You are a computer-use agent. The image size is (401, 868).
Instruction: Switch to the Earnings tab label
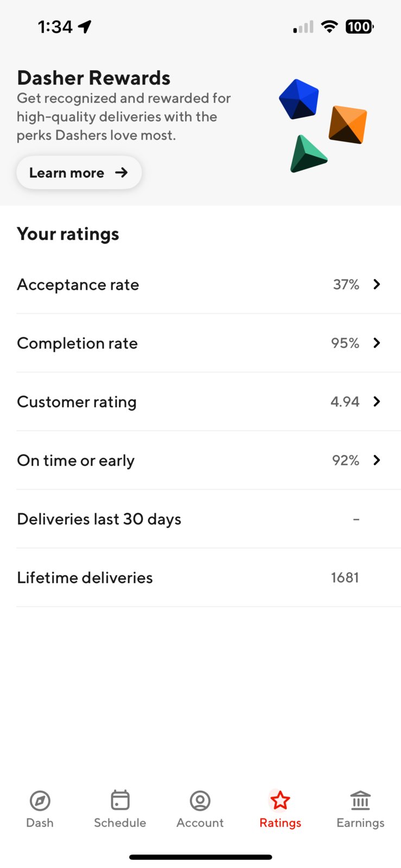coord(360,822)
